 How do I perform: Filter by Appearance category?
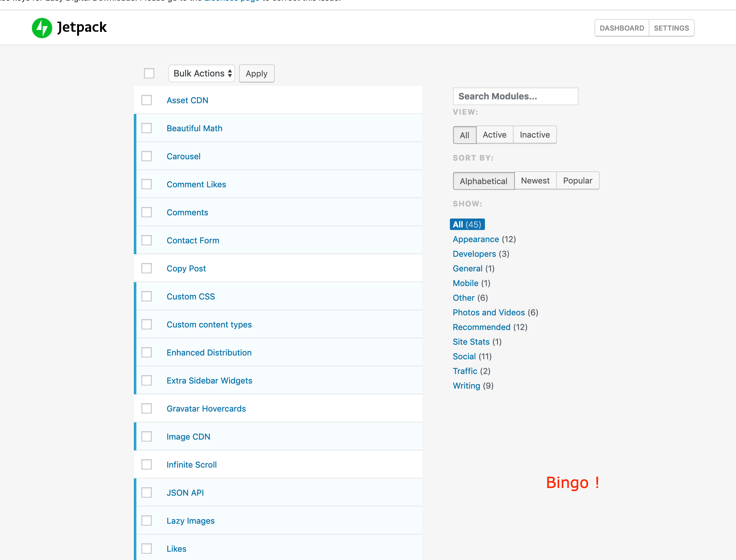(476, 239)
